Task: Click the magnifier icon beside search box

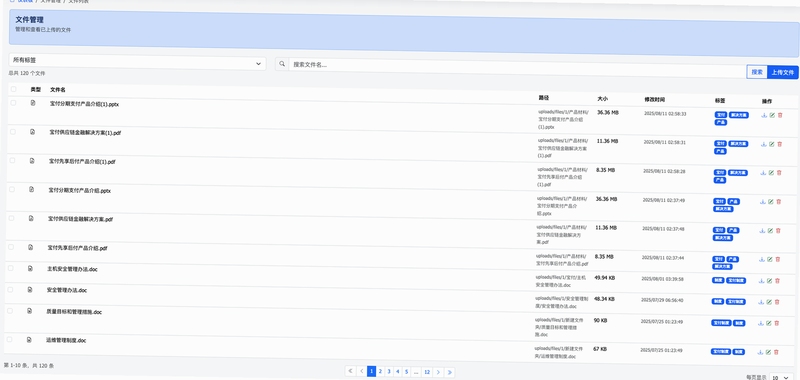Action: 282,64
